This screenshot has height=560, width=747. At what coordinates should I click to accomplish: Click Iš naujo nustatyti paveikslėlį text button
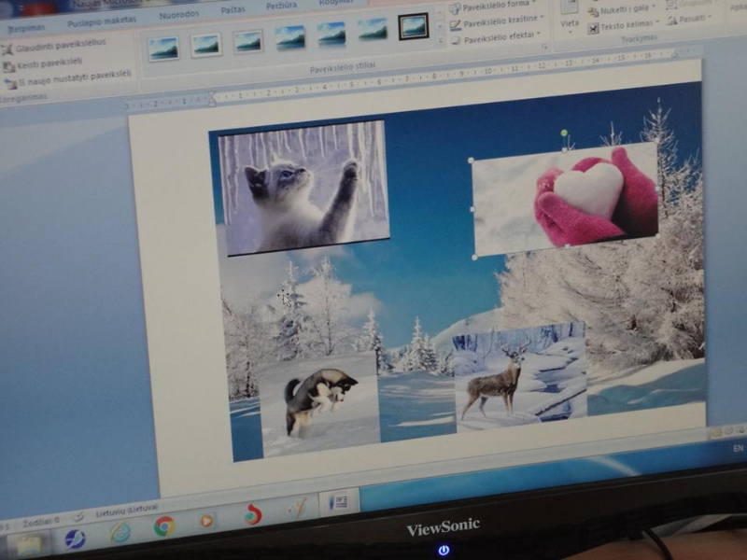tap(75, 78)
